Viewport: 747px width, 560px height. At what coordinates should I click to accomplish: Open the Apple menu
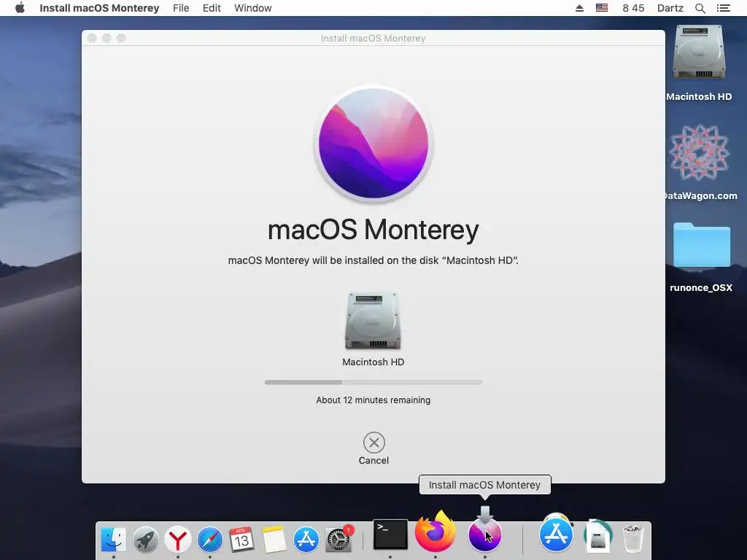20,8
